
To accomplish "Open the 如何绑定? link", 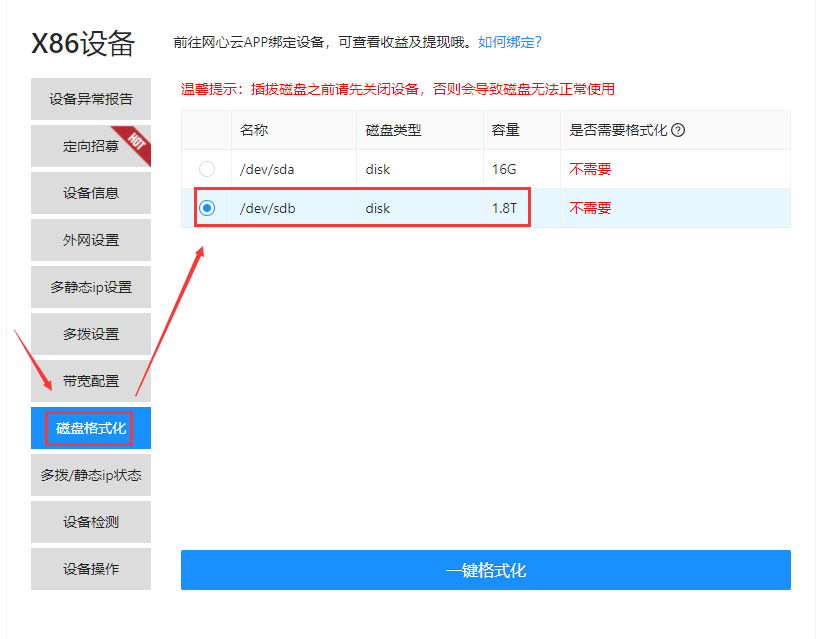I will (509, 42).
